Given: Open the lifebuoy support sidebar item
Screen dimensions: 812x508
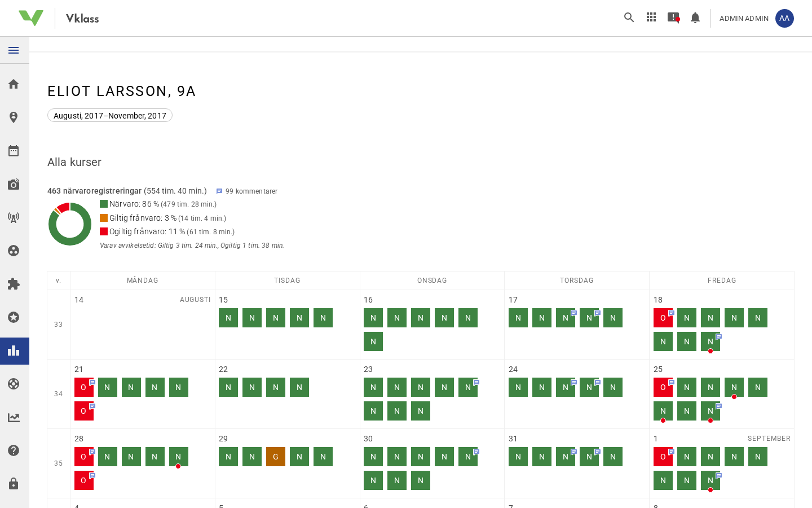Looking at the screenshot, I should (14, 384).
